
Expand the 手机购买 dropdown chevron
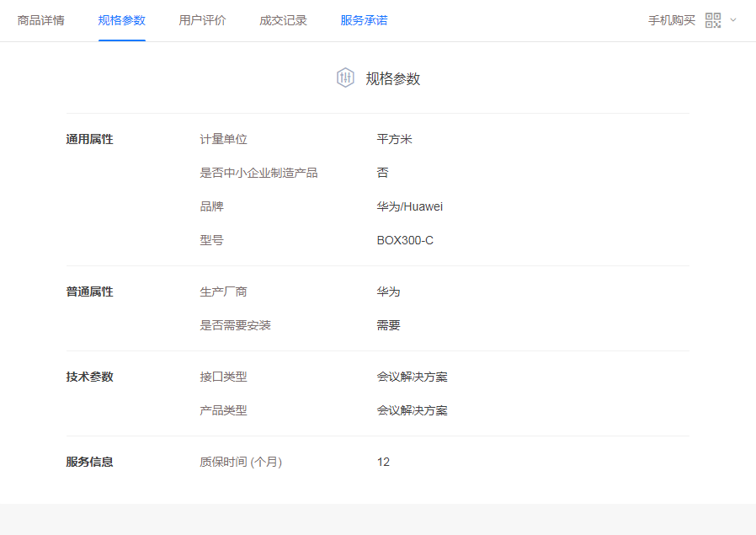point(733,20)
